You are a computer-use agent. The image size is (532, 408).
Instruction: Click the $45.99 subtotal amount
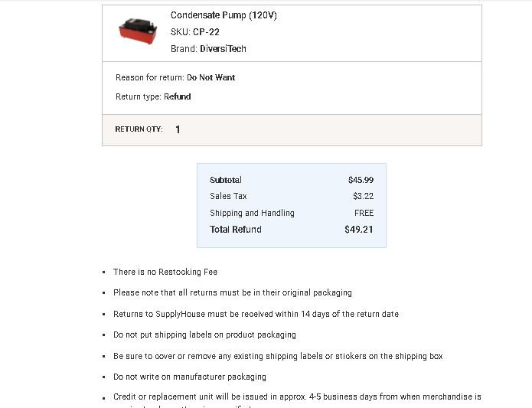361,180
